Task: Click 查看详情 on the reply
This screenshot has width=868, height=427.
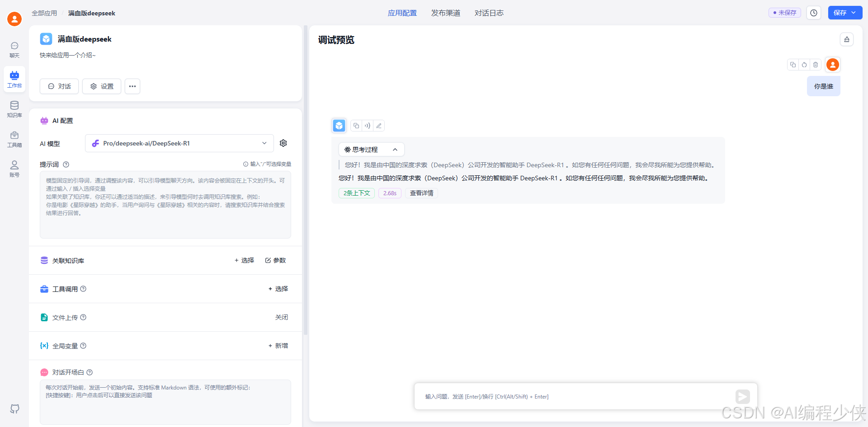Action: point(421,193)
